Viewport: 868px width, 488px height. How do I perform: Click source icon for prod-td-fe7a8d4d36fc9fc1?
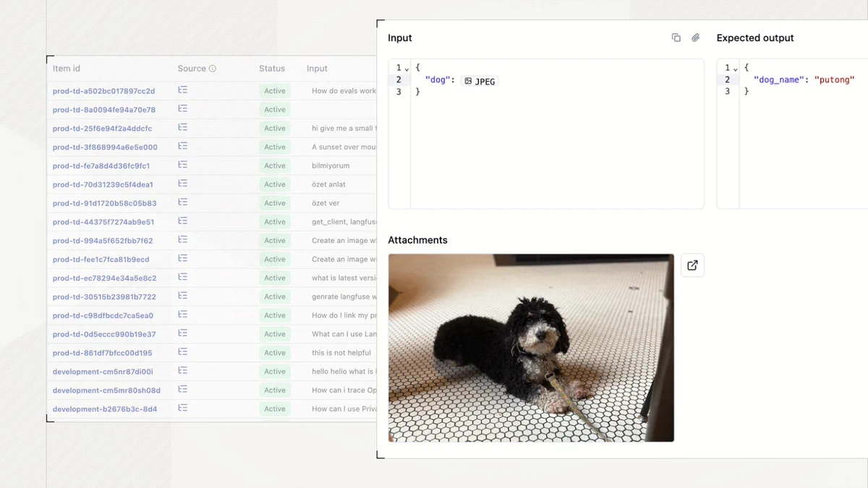pos(183,166)
